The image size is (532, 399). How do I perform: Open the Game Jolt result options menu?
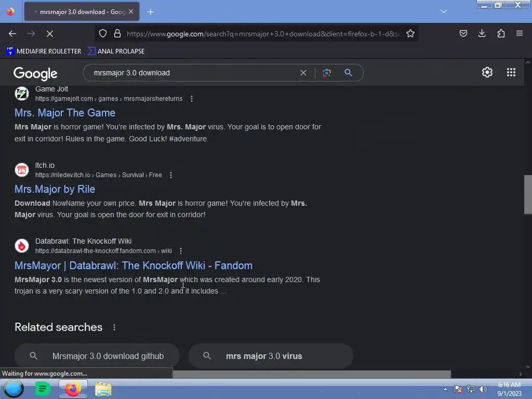(x=192, y=99)
